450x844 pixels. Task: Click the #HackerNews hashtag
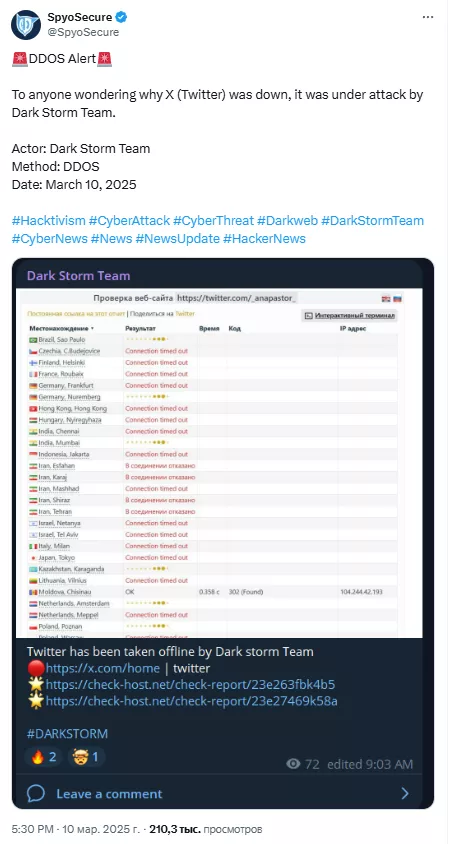click(x=264, y=238)
